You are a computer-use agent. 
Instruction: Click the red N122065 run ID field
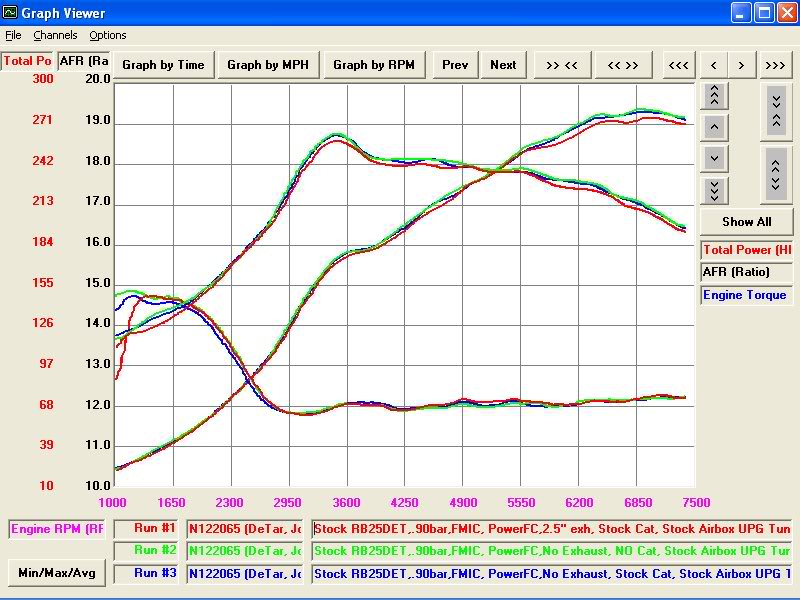coord(245,529)
